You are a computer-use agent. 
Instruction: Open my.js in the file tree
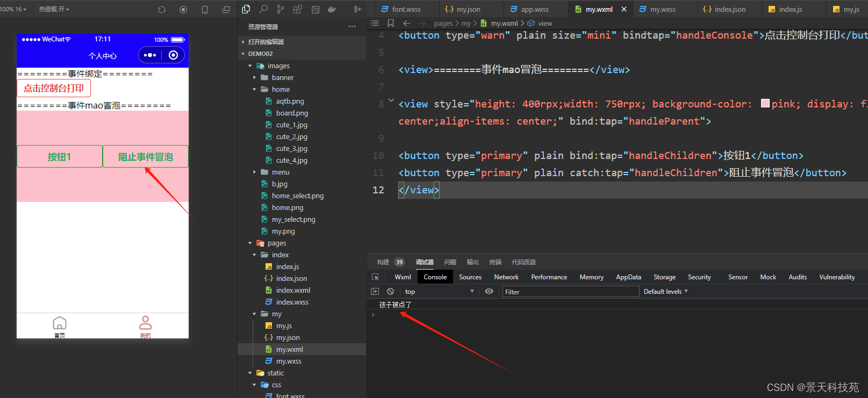pyautogui.click(x=284, y=325)
